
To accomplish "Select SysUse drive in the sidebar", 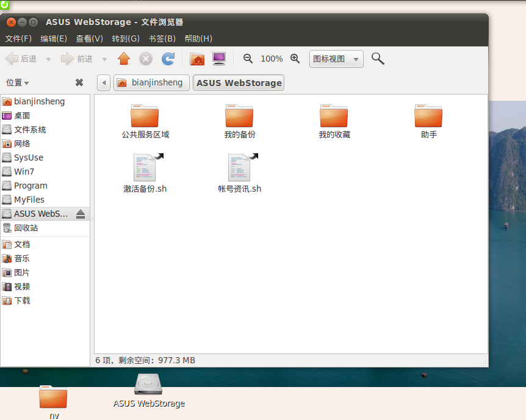I will click(45, 157).
